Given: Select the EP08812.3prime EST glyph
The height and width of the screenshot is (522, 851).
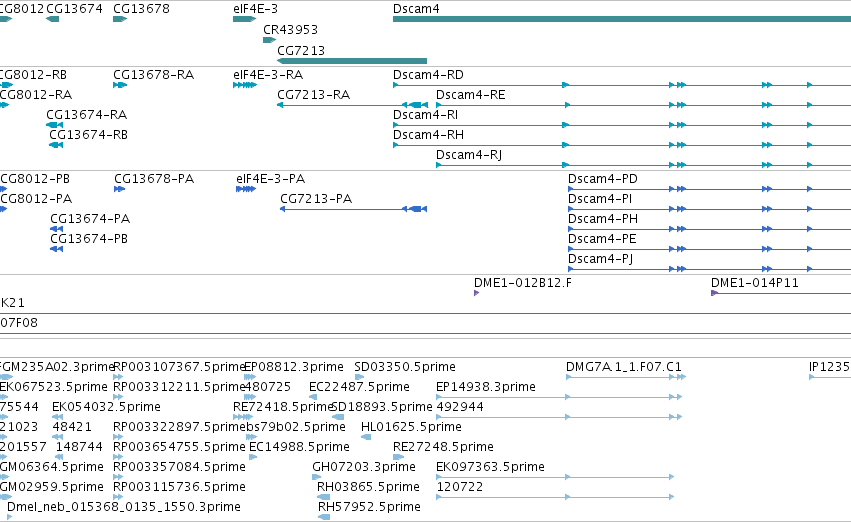Looking at the screenshot, I should 250,377.
